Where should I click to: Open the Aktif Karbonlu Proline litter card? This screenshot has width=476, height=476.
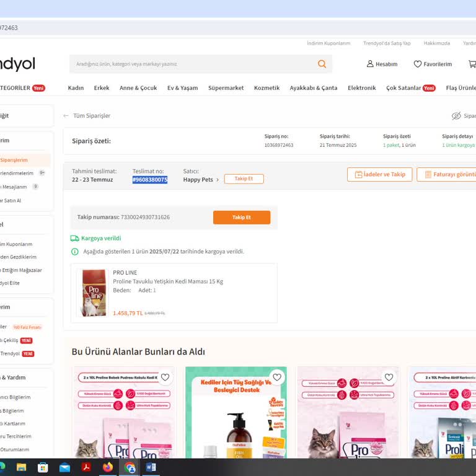point(443,412)
